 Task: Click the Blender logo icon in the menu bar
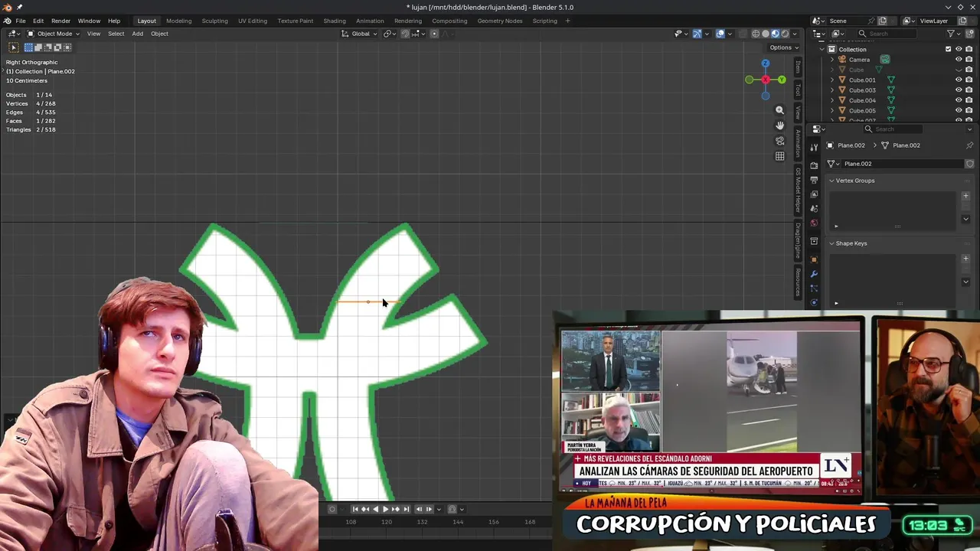pos(7,21)
